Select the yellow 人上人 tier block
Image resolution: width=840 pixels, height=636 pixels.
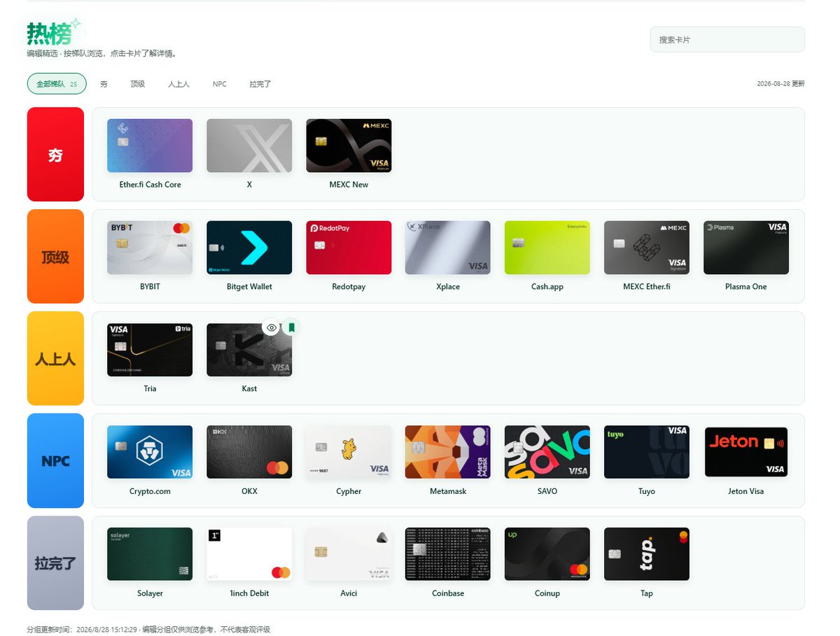(x=55, y=359)
